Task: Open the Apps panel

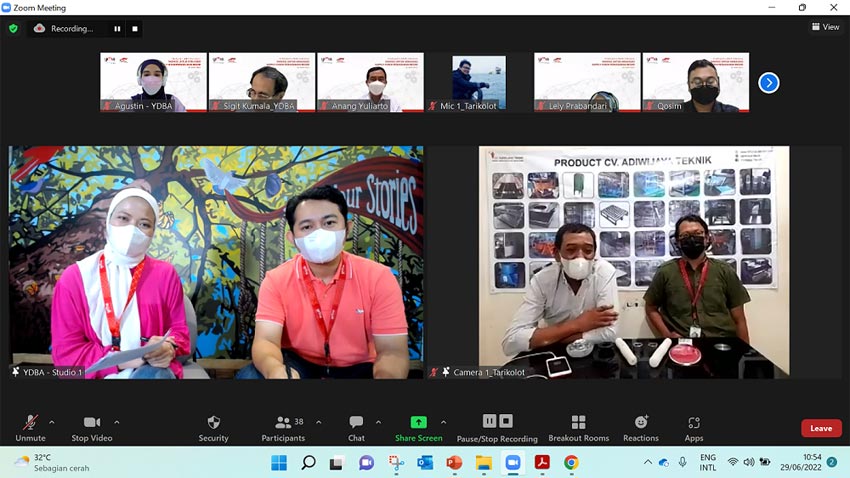Action: (x=694, y=428)
